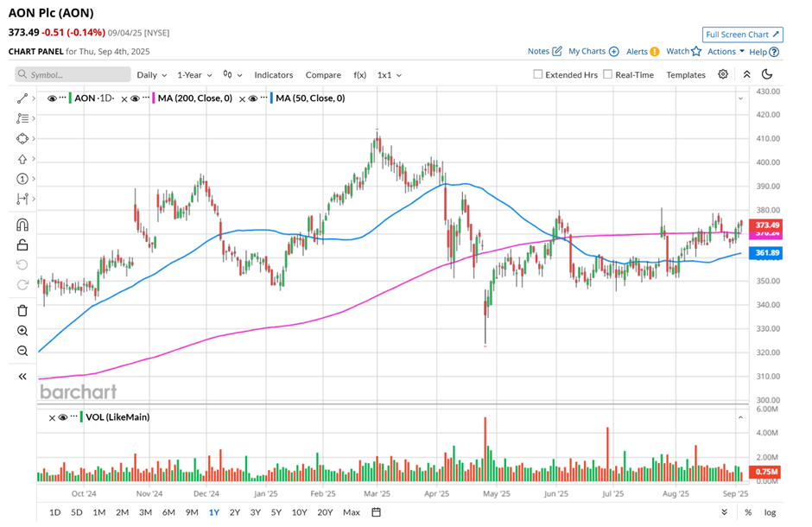Screen dimensions: 812x527
Task: Remove the VOL (LikeMain) study
Action: tap(52, 418)
